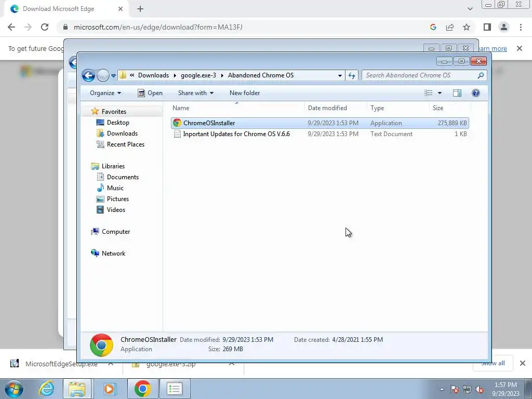Expand the Share with menu
Screen dimensions: 532x399
tap(196, 93)
